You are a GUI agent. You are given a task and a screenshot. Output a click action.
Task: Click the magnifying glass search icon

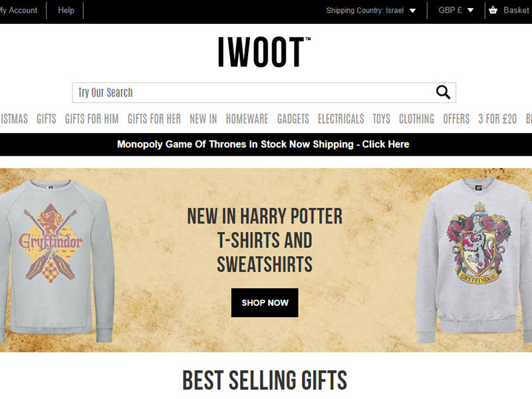point(443,92)
